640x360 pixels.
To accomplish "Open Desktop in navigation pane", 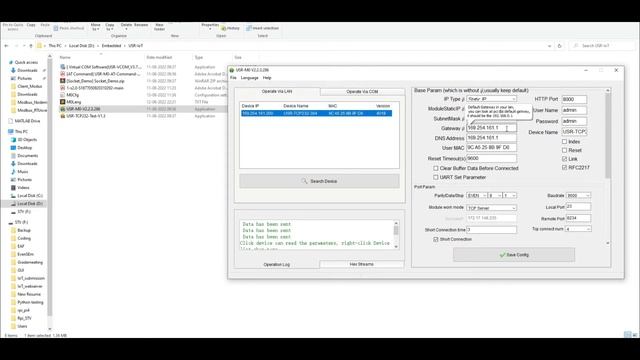I will [24, 147].
